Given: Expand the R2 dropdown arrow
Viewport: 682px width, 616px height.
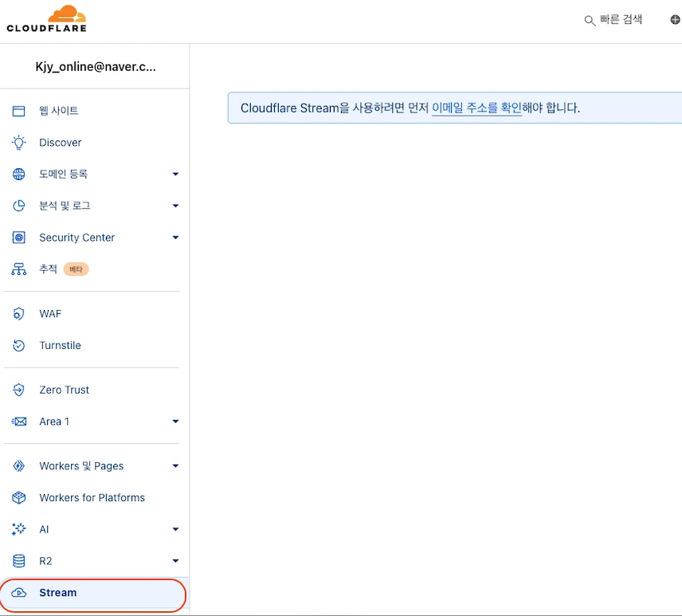Looking at the screenshot, I should (175, 561).
